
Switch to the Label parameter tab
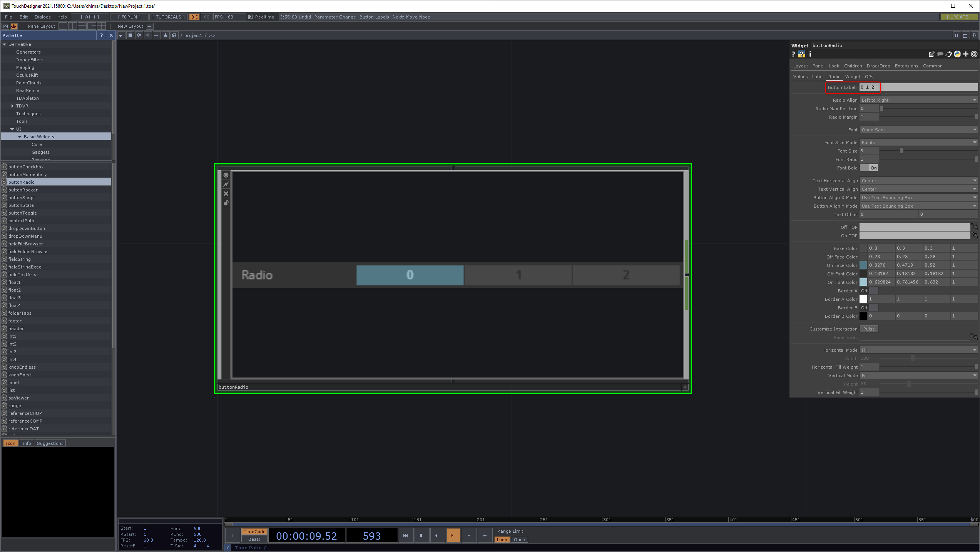(x=818, y=77)
